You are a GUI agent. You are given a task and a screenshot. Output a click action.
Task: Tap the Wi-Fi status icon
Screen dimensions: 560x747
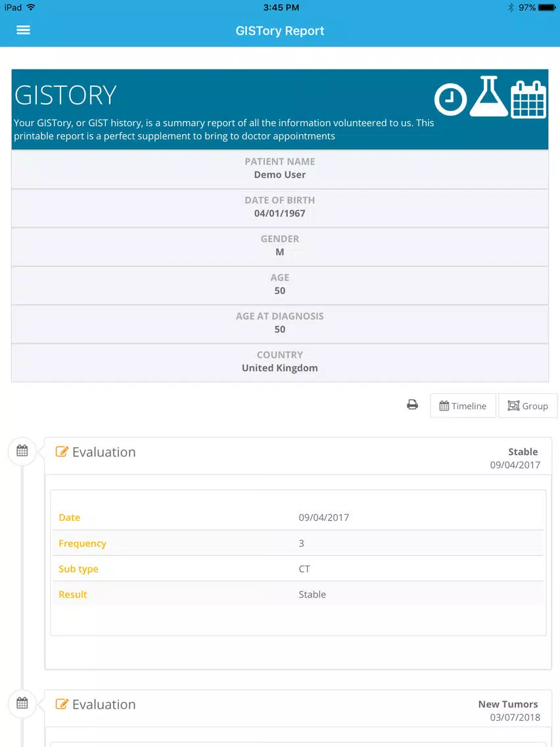point(31,7)
